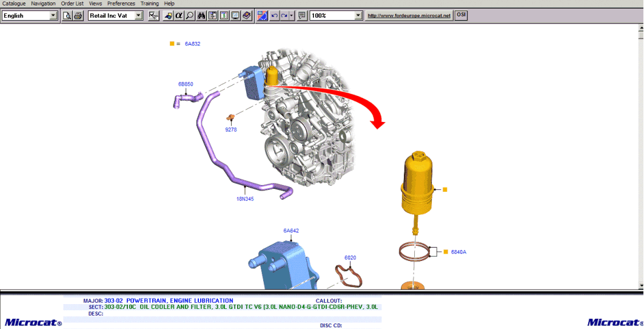
Task: Click part label 18N345 on the hose
Action: pyautogui.click(x=245, y=198)
